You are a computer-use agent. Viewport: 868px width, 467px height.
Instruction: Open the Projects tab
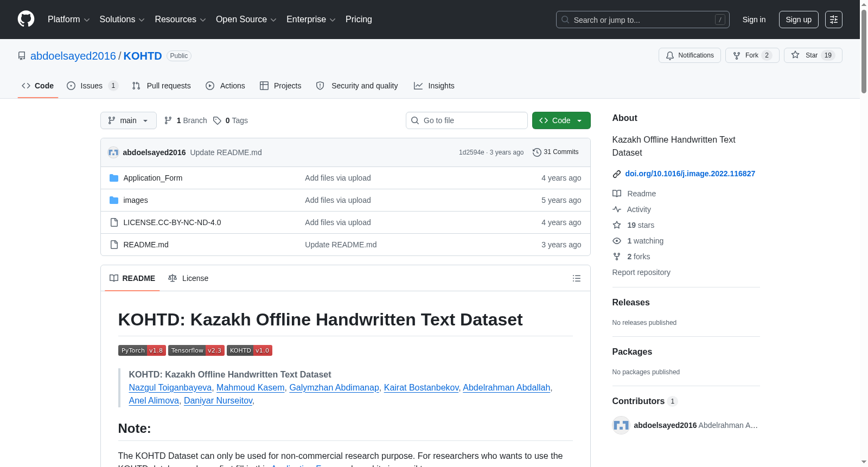[x=280, y=86]
